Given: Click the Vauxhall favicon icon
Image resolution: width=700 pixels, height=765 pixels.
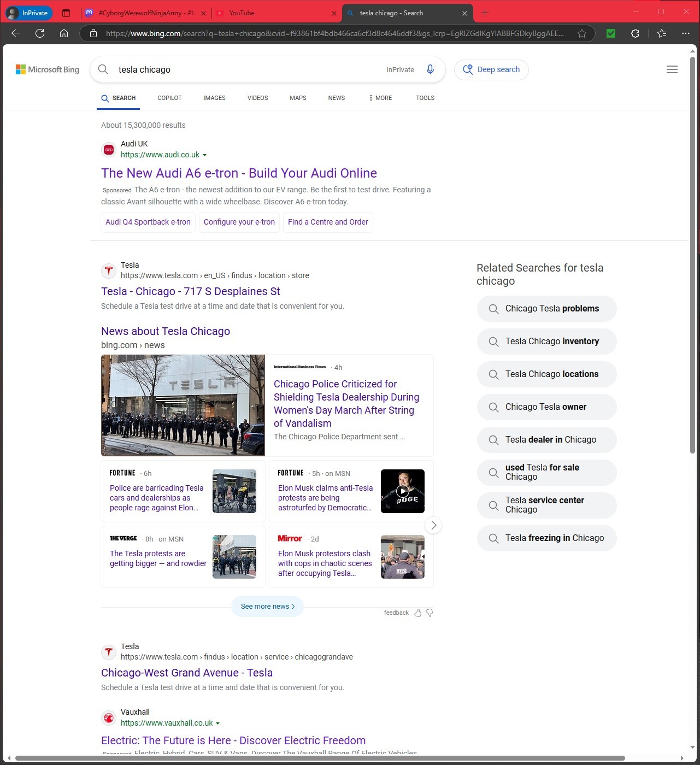Looking at the screenshot, I should (x=109, y=717).
